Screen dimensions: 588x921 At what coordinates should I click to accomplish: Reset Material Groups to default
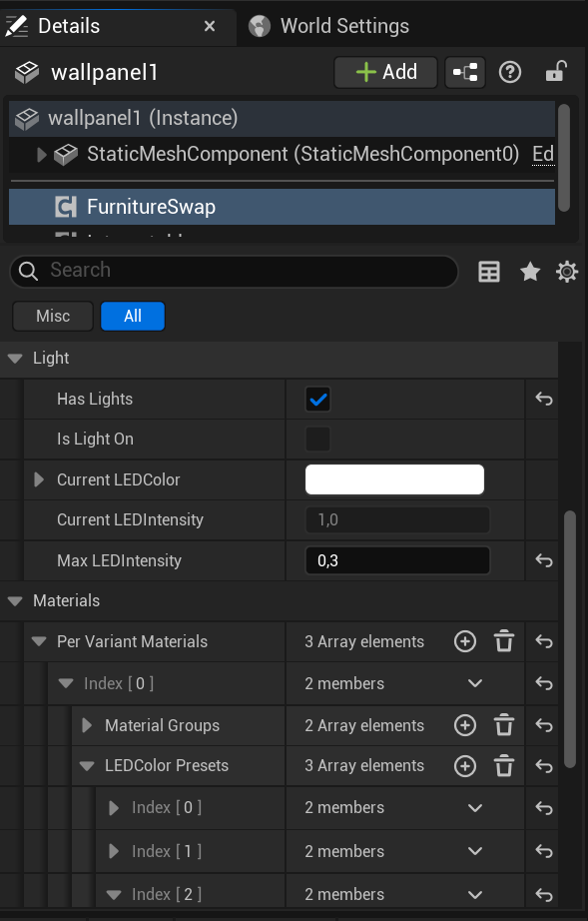click(x=544, y=725)
